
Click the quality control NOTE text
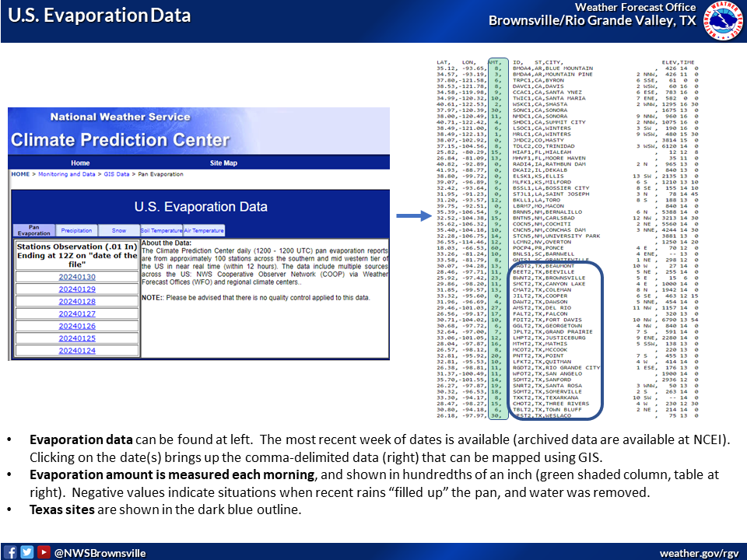point(256,298)
